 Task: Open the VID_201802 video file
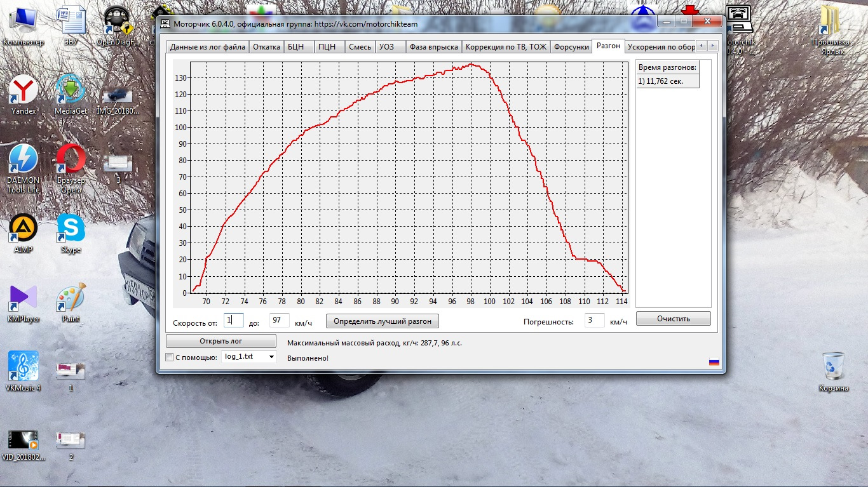click(x=24, y=446)
